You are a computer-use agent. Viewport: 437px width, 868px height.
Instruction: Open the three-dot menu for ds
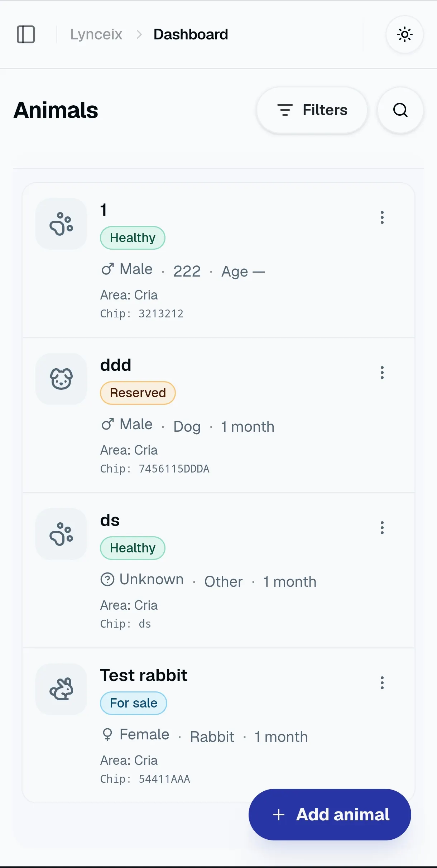tap(382, 528)
